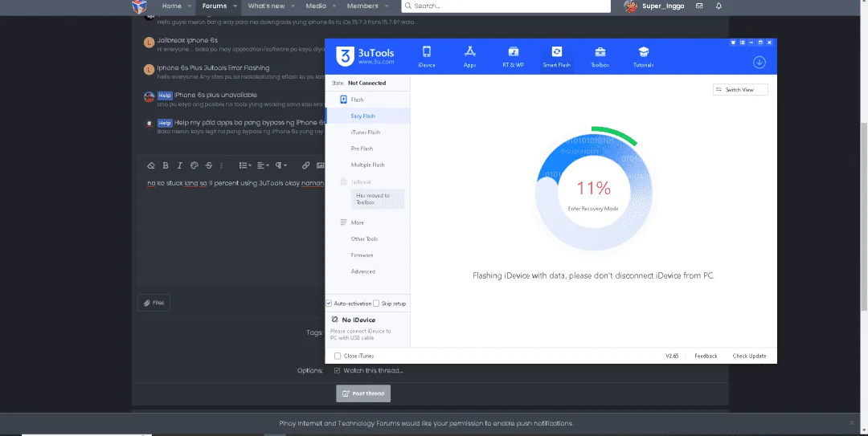Open the Apps section in 3uTools

pyautogui.click(x=469, y=56)
